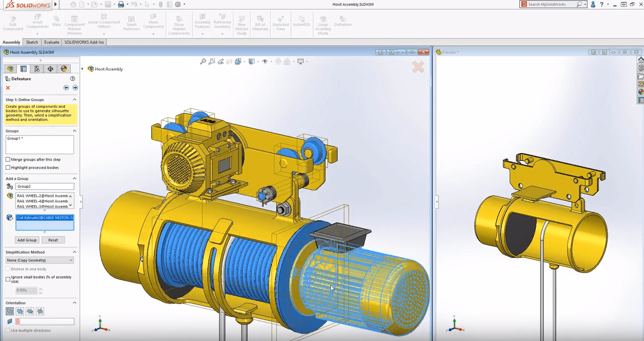Expand Hoist Assembly flyout tree arrow

[83, 69]
